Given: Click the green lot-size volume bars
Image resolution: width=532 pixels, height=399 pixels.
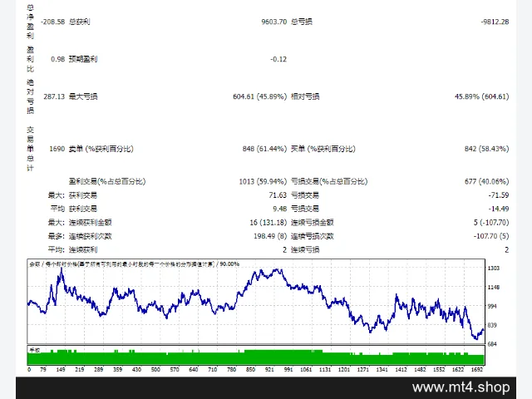Looking at the screenshot, I should 256,358.
